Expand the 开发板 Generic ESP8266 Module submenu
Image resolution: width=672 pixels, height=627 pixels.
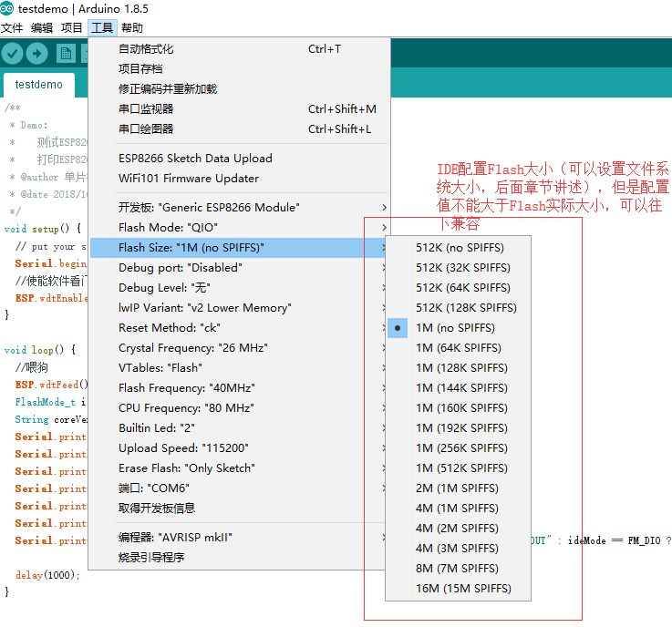point(239,208)
